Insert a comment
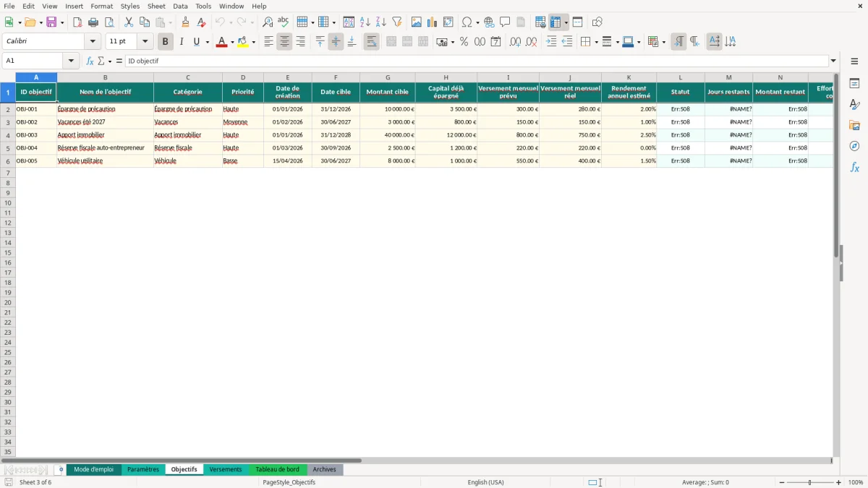868x488 pixels. click(x=505, y=22)
